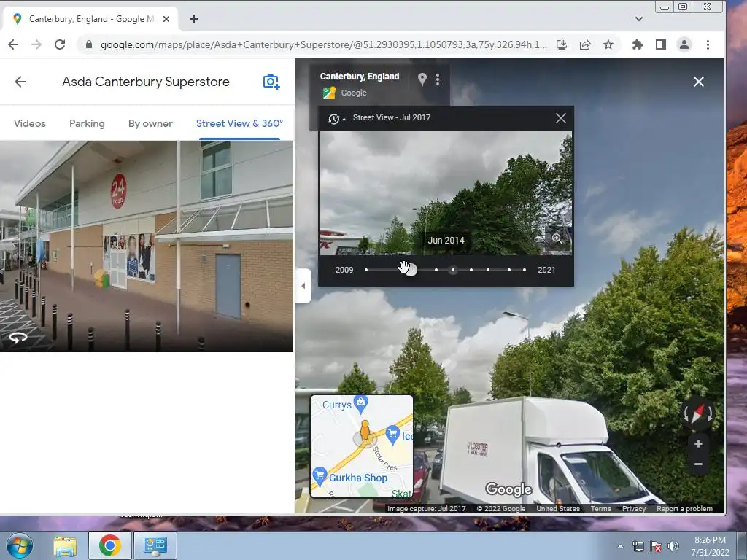This screenshot has width=747, height=560.
Task: Click the compass control
Action: [x=698, y=413]
